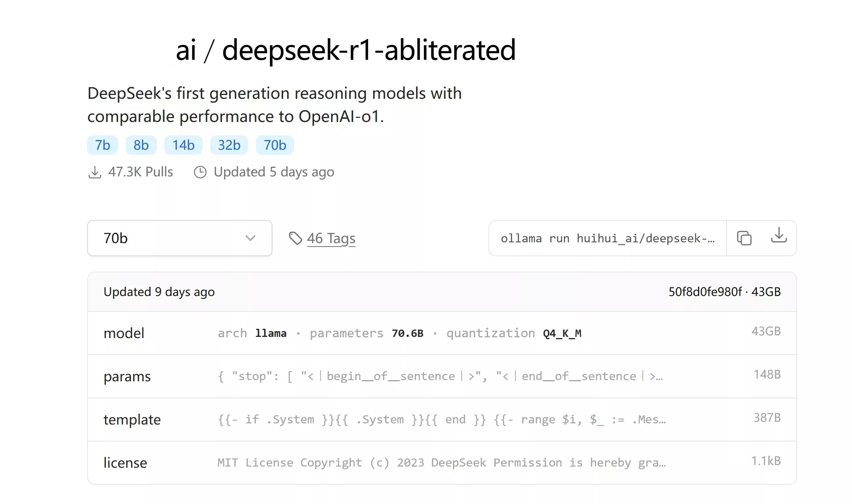Click the pulls download-arrow icon

tap(95, 172)
